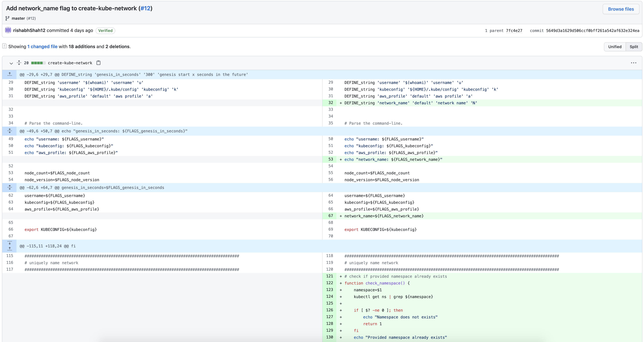This screenshot has height=342, width=644.
Task: Collapse the create-kube-network file diff
Action: 11,63
